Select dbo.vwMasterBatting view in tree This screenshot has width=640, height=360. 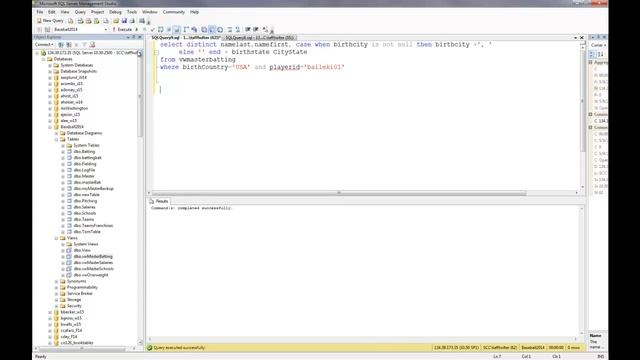click(93, 256)
